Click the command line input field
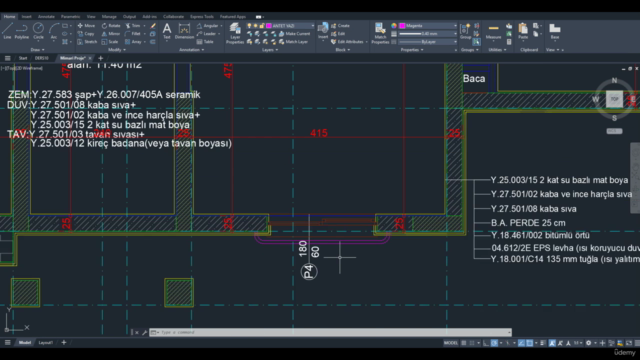Image resolution: width=640 pixels, height=360 pixels. pyautogui.click(x=331, y=332)
